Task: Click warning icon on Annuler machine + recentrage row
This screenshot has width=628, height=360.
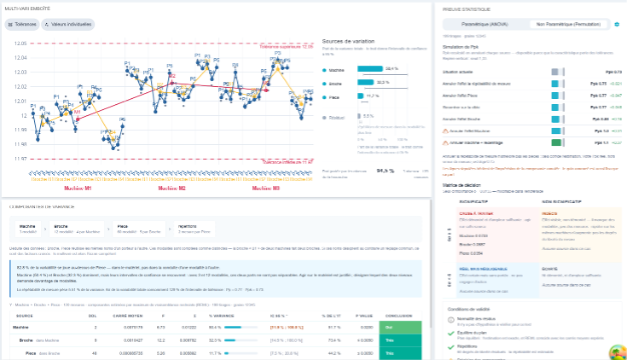Action: 445,143
